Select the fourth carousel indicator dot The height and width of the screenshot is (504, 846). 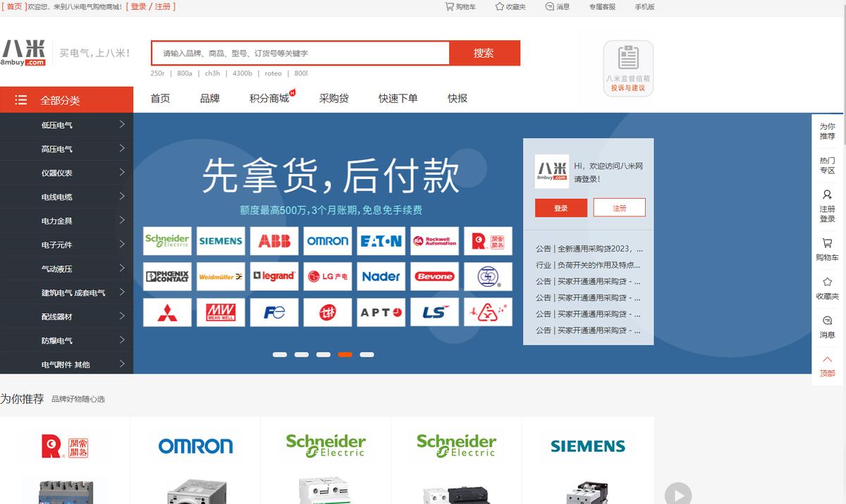coord(345,355)
